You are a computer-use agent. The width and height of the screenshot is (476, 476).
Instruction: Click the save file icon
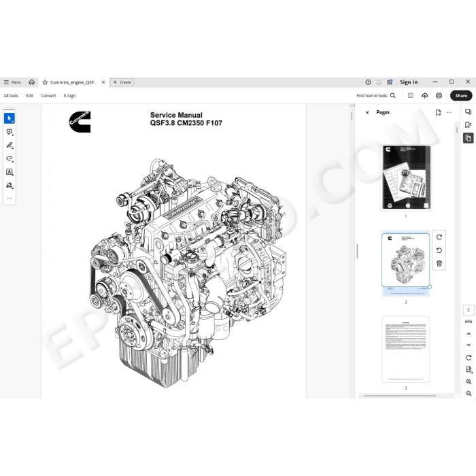tap(411, 96)
